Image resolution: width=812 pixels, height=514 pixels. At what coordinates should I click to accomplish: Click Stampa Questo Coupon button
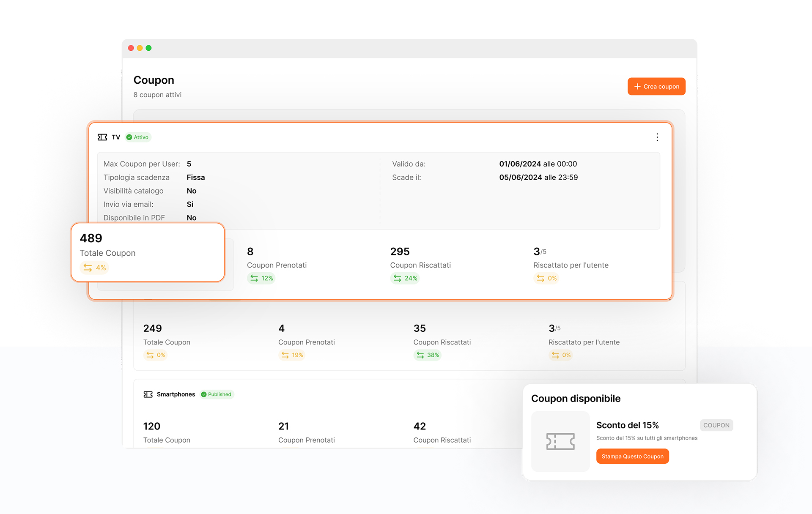pos(633,456)
